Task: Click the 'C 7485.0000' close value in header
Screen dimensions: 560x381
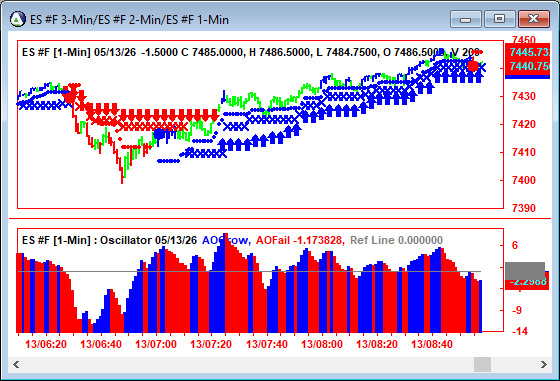Action: tap(212, 52)
